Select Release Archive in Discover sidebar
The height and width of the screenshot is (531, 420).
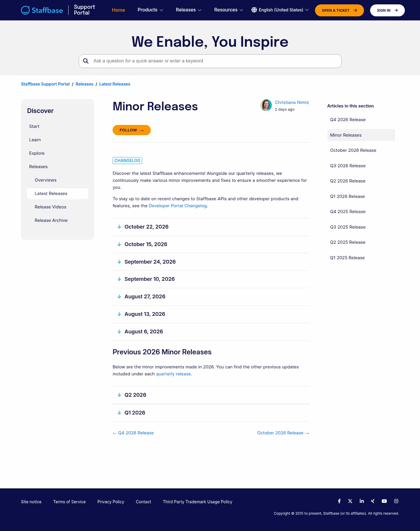point(51,220)
